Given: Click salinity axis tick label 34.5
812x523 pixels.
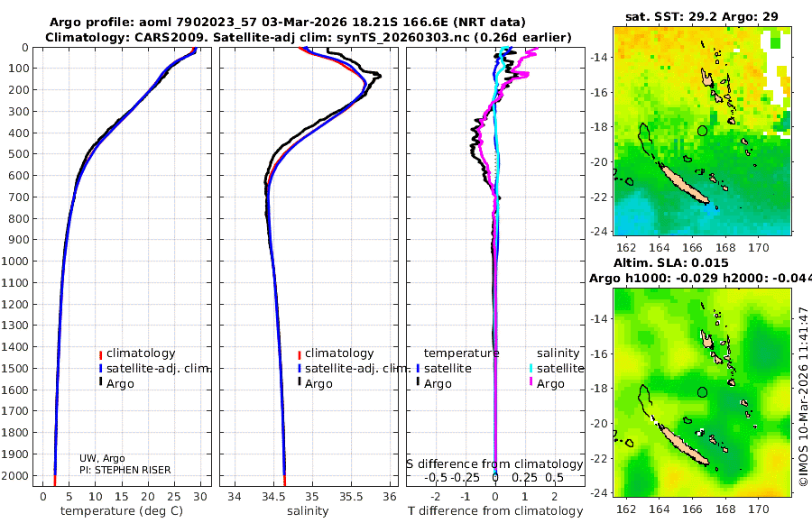Looking at the screenshot, I should (273, 497).
